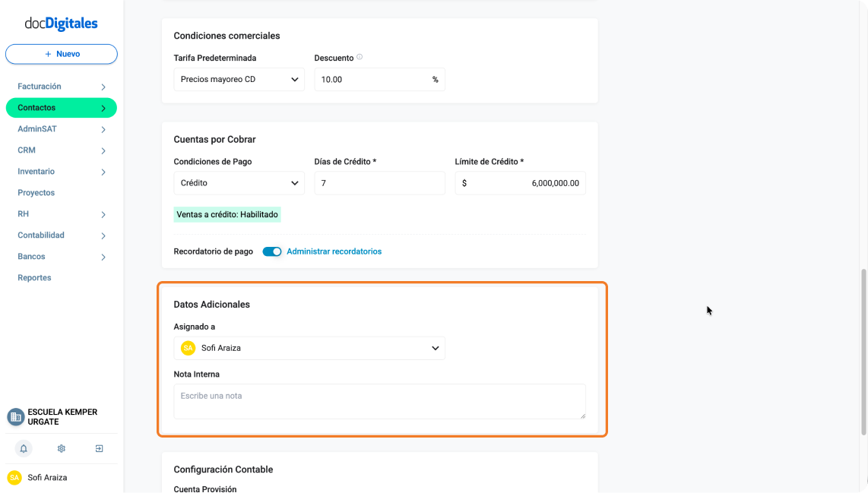Click the Límite de Crédito field
Viewport: 868px width, 493px height.
tap(521, 183)
